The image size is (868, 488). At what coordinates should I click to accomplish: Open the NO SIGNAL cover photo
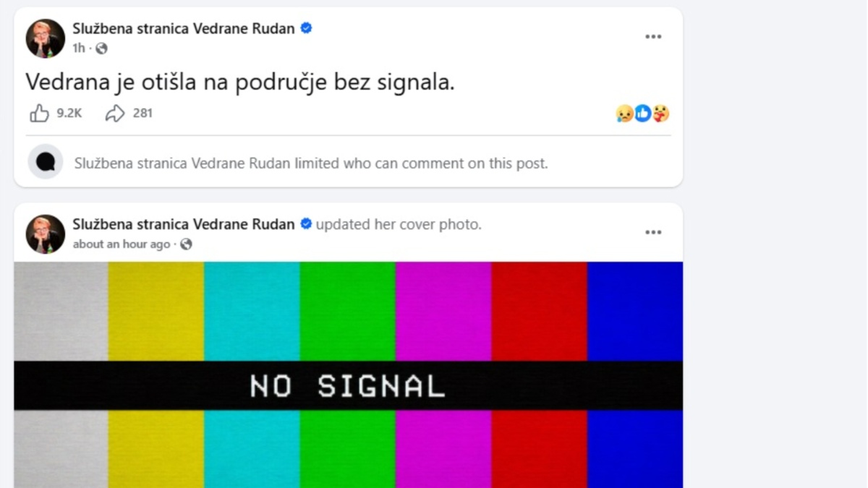[348, 374]
